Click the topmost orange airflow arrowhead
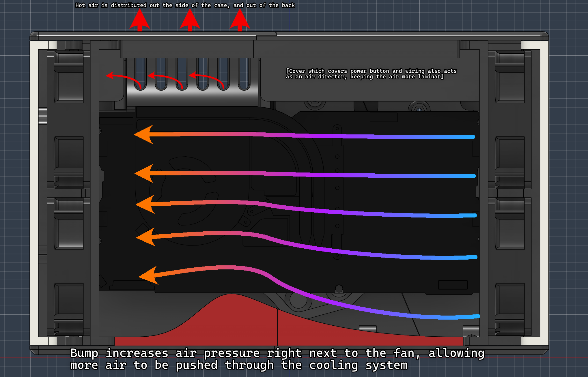Image resolution: width=588 pixels, height=377 pixels. pyautogui.click(x=145, y=134)
